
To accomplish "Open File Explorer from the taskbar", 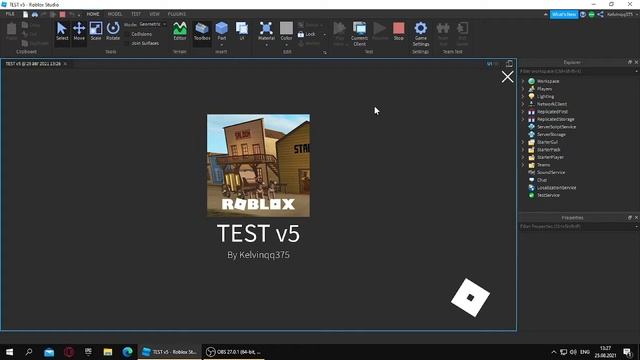I will (108, 352).
